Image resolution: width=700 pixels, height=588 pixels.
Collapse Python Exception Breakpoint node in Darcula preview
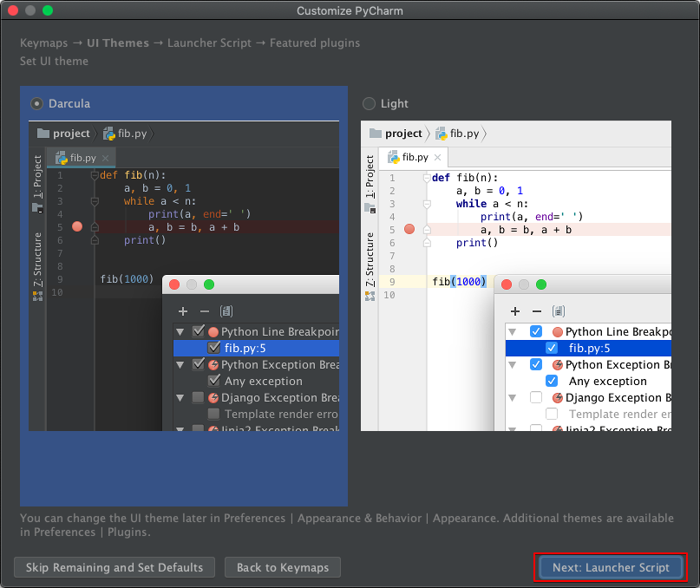pos(180,365)
